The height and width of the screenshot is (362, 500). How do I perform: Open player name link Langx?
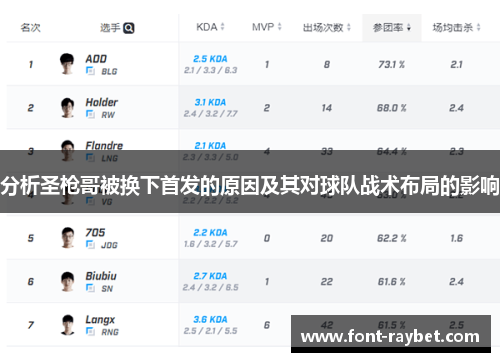(100, 320)
